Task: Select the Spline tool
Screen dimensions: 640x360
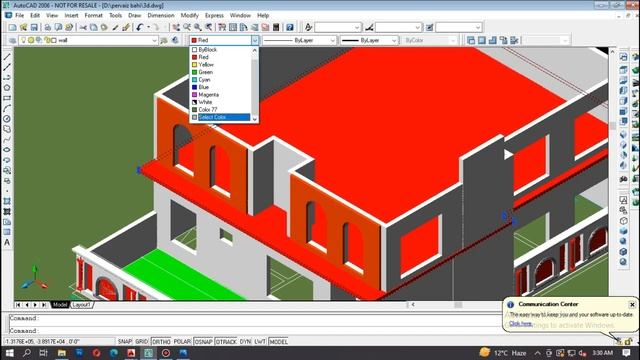Action: pyautogui.click(x=7, y=140)
